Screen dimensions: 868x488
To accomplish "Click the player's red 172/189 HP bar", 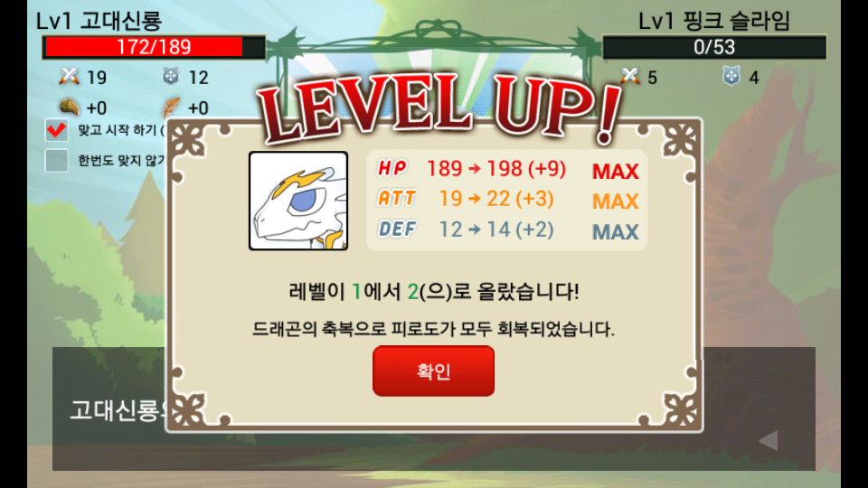I will coord(155,47).
